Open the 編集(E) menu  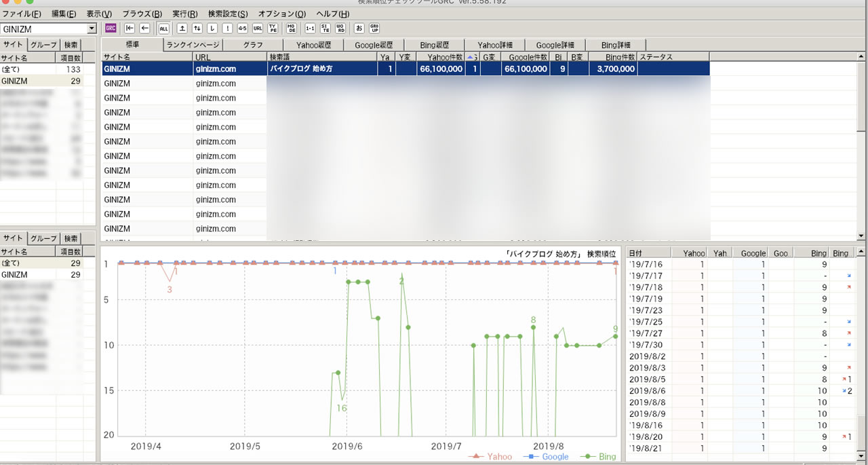pyautogui.click(x=64, y=14)
